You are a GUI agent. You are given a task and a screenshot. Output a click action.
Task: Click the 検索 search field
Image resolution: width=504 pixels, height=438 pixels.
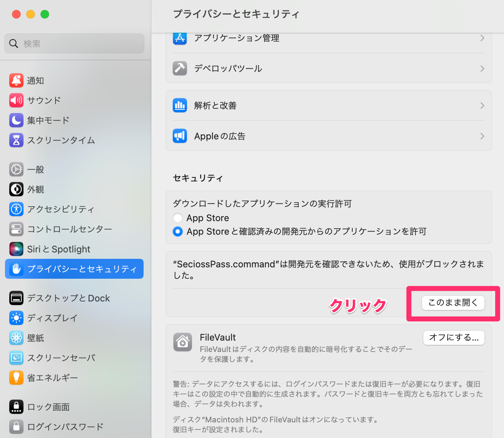pos(74,43)
